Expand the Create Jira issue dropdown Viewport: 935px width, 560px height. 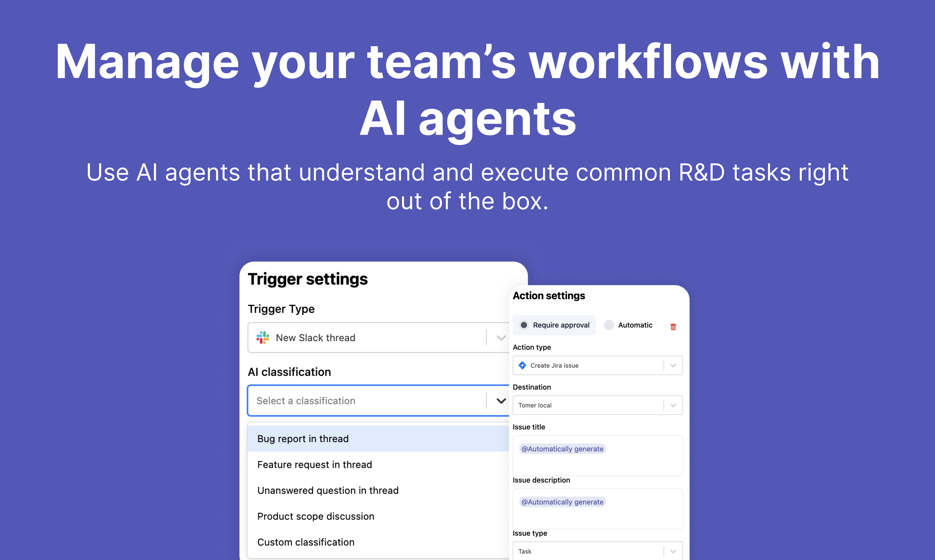coord(673,365)
